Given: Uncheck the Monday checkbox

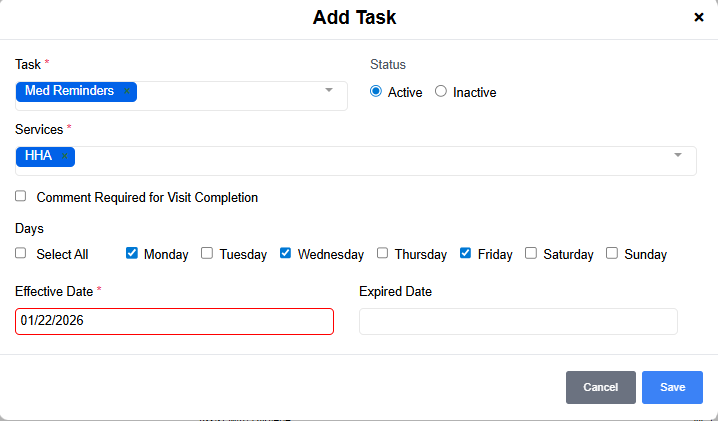Looking at the screenshot, I should point(132,253).
